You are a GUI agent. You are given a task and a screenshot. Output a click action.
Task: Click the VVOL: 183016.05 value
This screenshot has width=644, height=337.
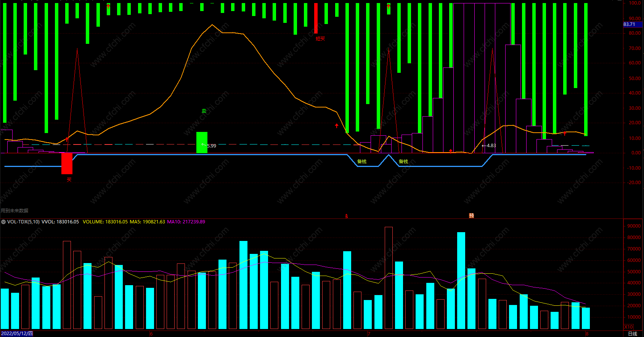(60, 221)
